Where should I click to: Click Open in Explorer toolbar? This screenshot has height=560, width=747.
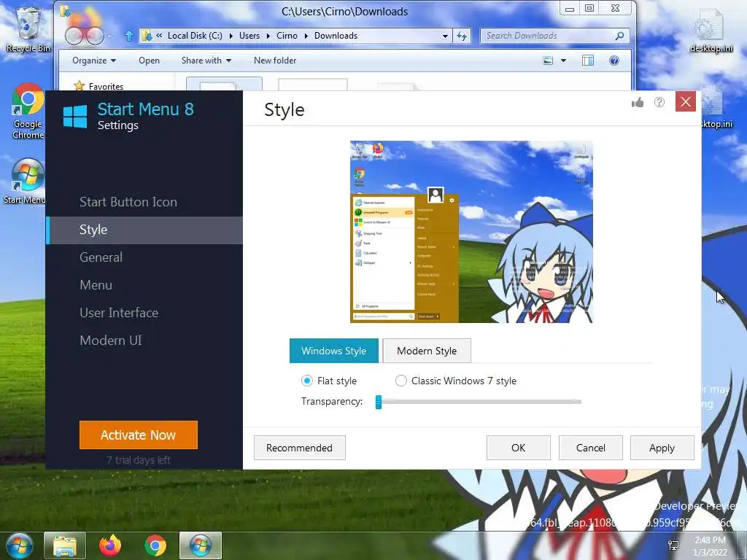click(x=149, y=61)
